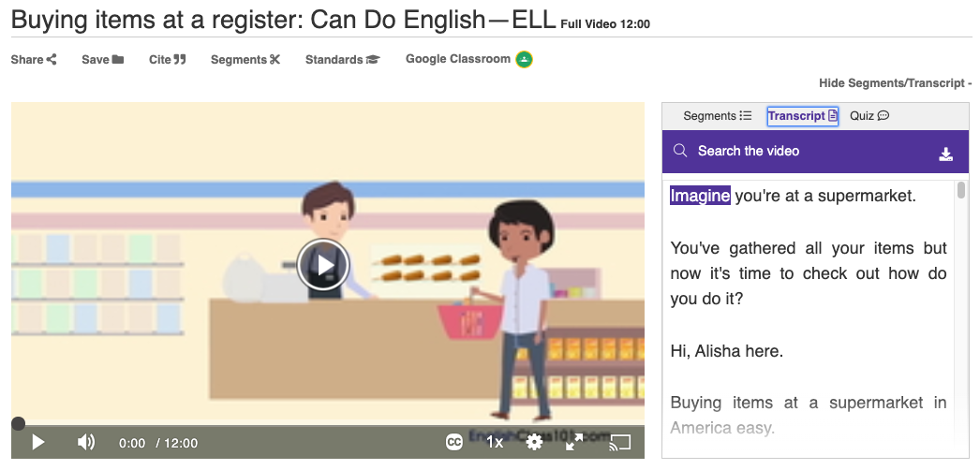Expand the video to fullscreen

[x=573, y=442]
